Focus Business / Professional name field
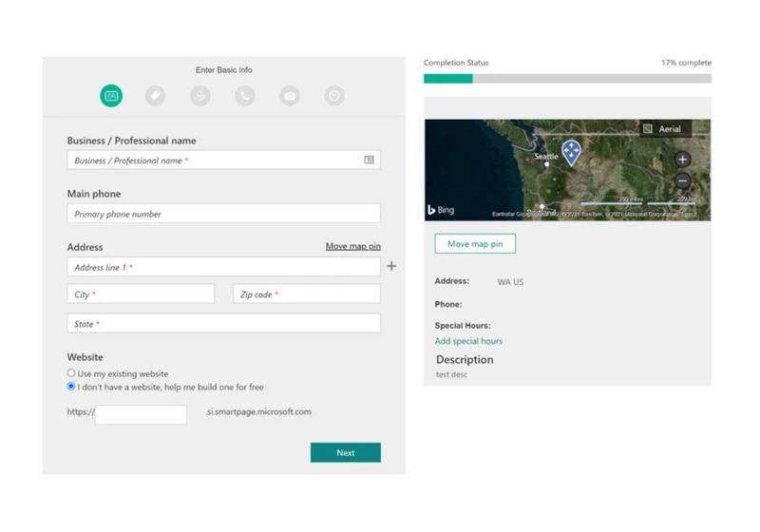Image resolution: width=760 pixels, height=532 pixels. pos(224,160)
